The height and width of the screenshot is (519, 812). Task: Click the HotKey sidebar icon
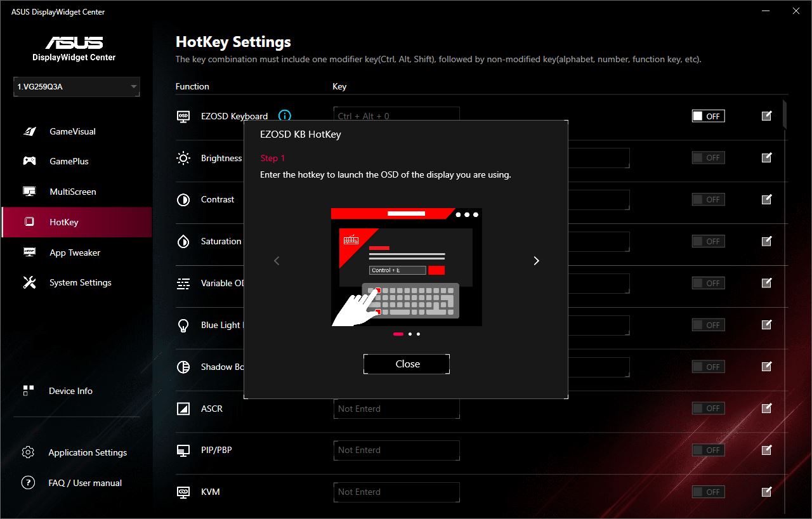(x=29, y=222)
